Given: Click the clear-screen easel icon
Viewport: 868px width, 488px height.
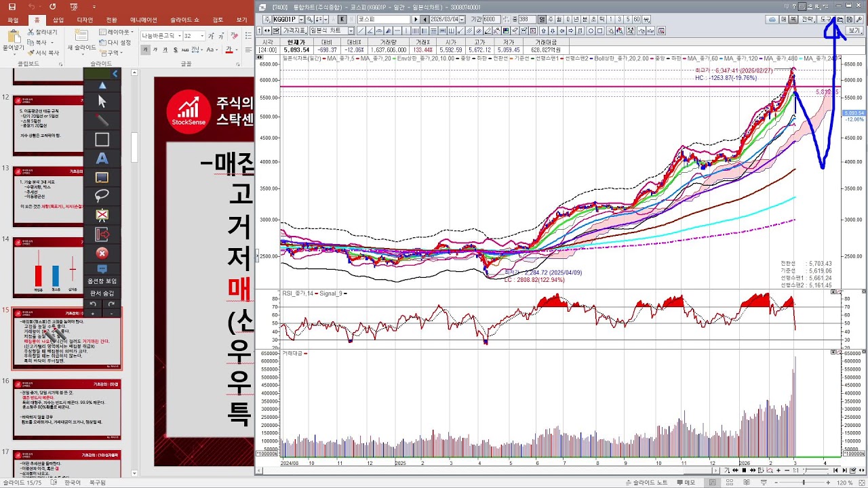Looking at the screenshot, I should tap(102, 216).
